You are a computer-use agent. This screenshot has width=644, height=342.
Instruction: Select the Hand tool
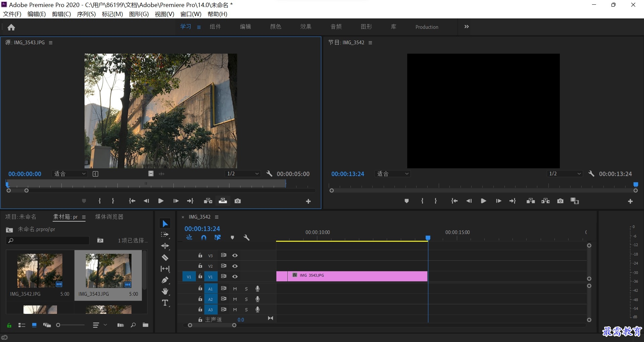165,291
